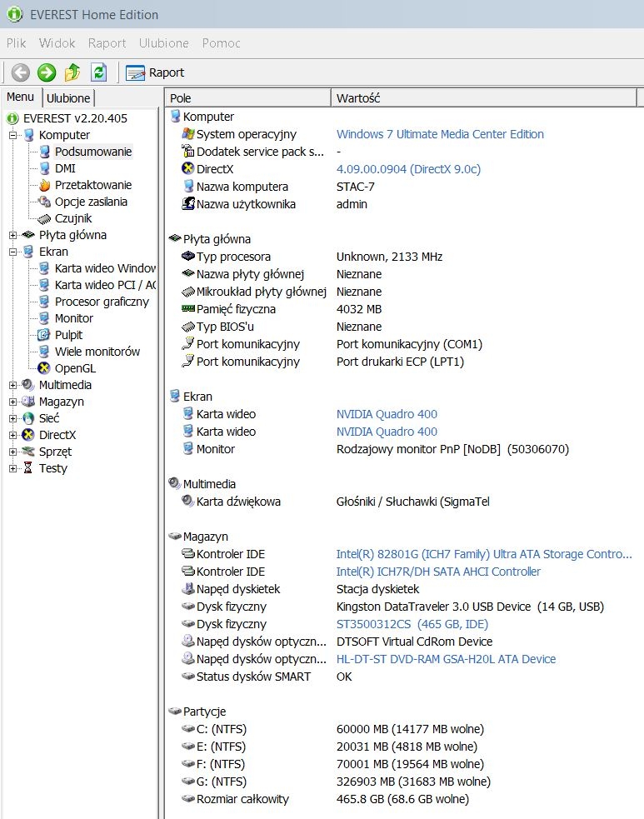Select Podsumowanie in the tree
Screen dimensions: 644x819
coord(93,152)
